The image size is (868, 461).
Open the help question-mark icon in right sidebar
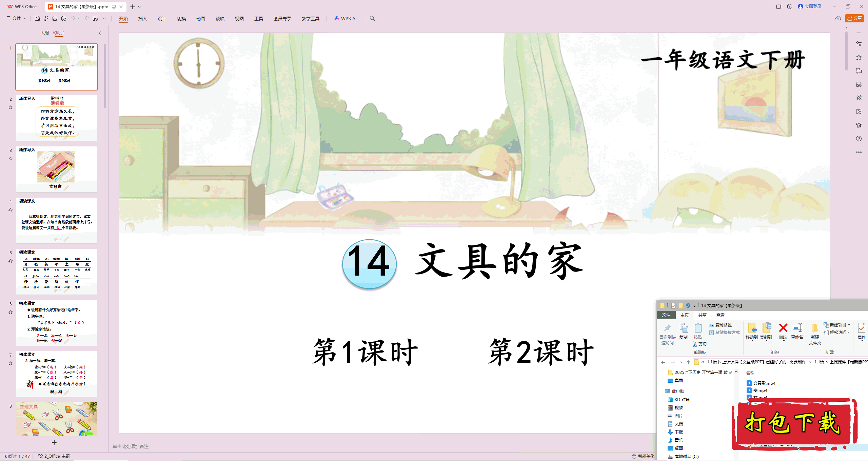[x=859, y=139]
